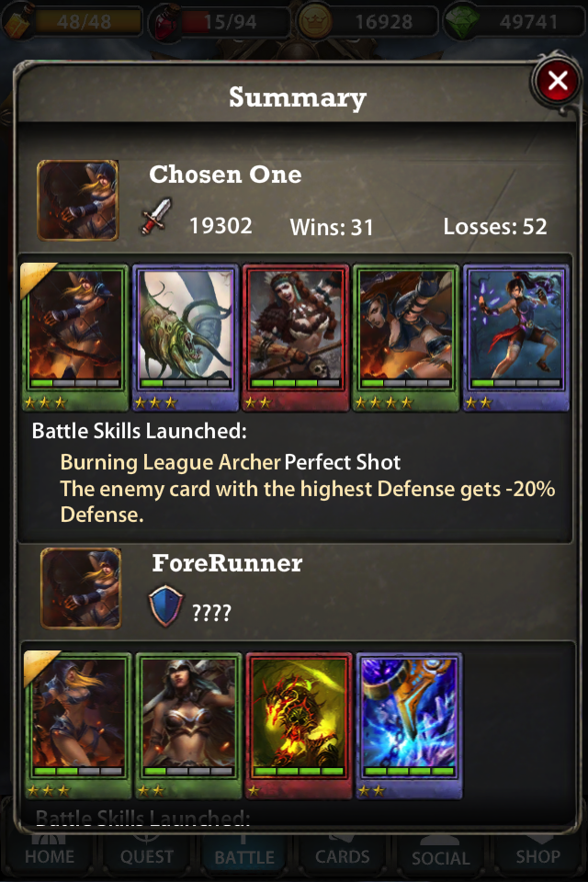Image resolution: width=588 pixels, height=882 pixels.
Task: Close the Summary dialog with red X
Action: [x=557, y=81]
